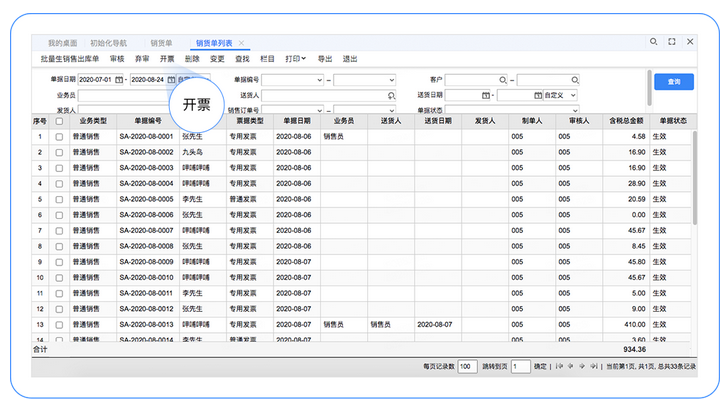Go to previous page arrow in pager
This screenshot has height=401, width=725.
(571, 366)
